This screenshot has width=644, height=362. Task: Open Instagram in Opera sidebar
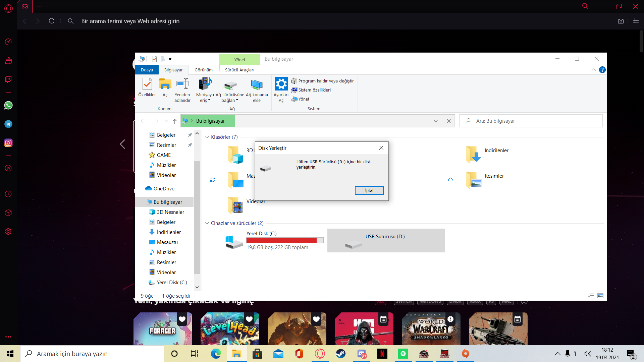(8, 143)
